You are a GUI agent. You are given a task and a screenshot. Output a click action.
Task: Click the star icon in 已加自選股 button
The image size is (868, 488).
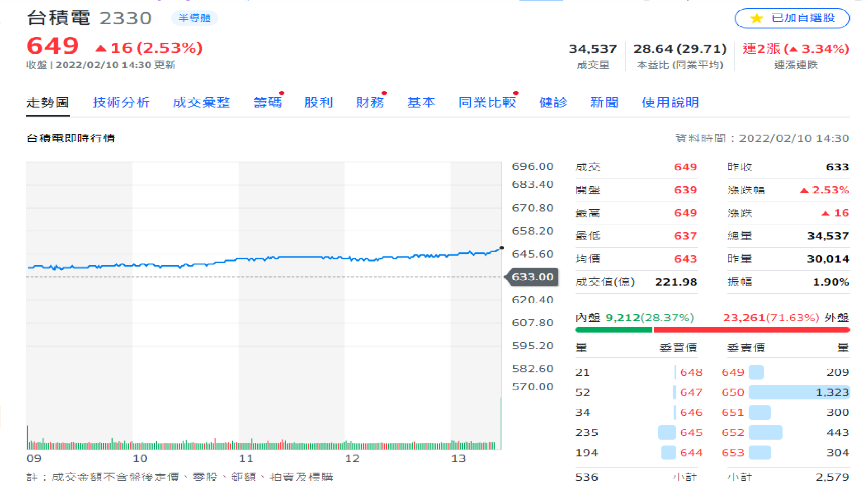756,19
